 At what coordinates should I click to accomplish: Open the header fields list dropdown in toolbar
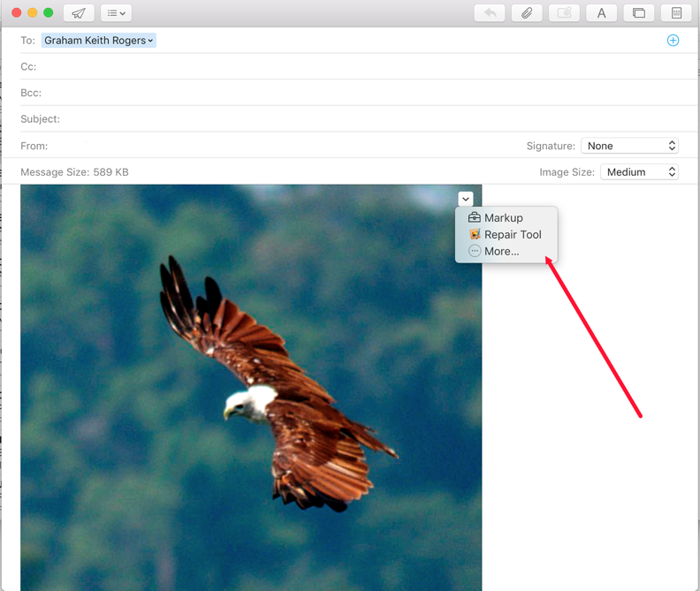pos(116,13)
